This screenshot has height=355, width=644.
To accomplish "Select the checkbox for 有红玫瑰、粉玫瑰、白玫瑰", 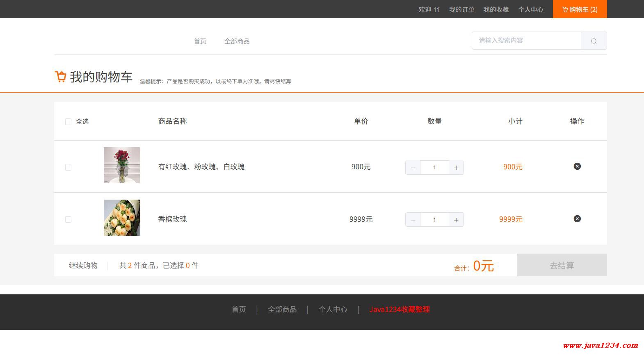I will (x=69, y=167).
